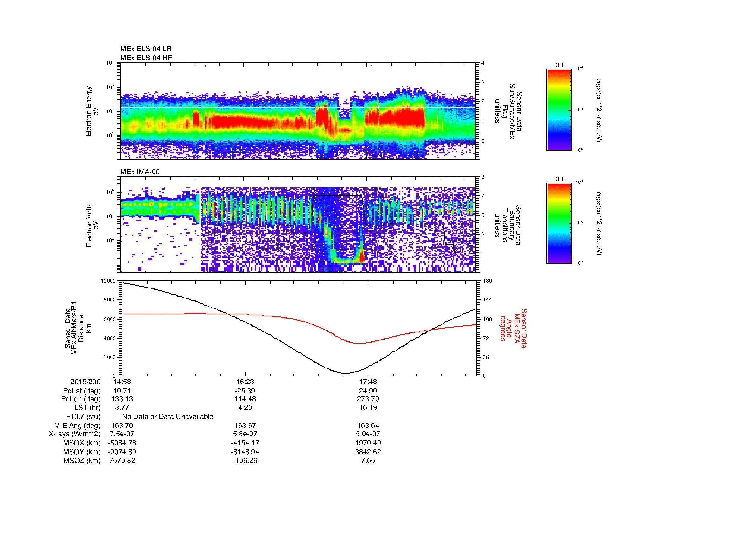The height and width of the screenshot is (534, 756).
Task: Click the top DEF color bar
Action: tap(559, 110)
